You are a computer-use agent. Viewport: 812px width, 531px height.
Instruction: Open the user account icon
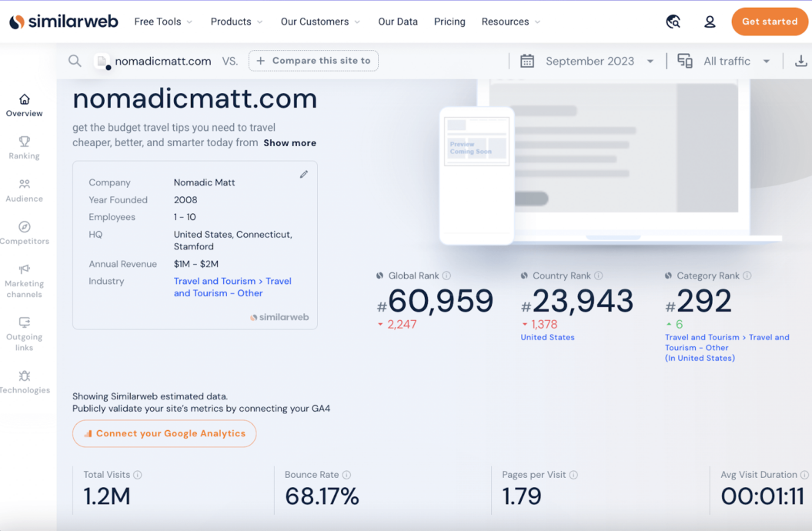[710, 22]
